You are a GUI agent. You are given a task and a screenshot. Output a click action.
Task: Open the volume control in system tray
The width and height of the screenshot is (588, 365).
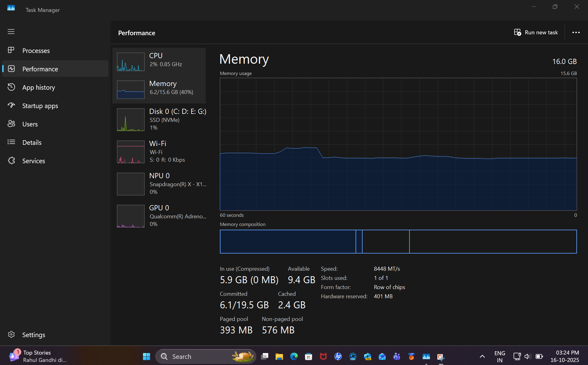[527, 356]
